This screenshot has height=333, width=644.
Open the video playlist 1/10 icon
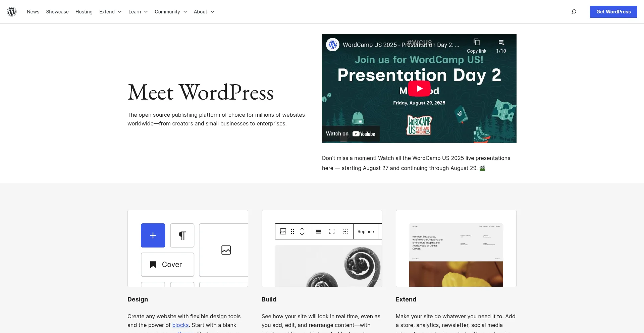(501, 42)
